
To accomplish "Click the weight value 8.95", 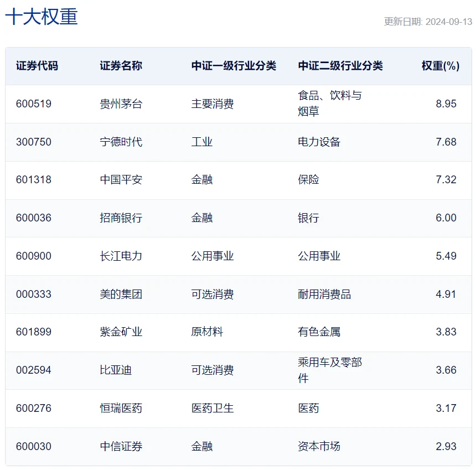I will point(446,104).
